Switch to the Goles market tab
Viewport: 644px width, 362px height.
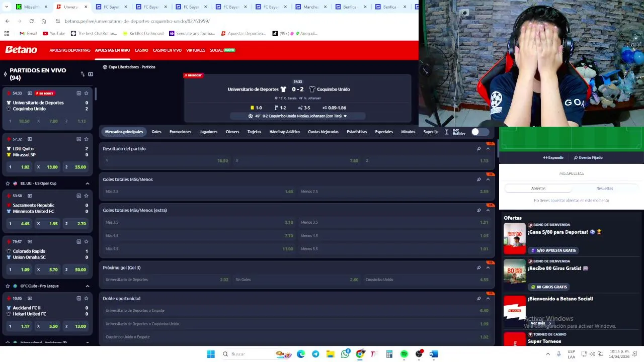(156, 132)
